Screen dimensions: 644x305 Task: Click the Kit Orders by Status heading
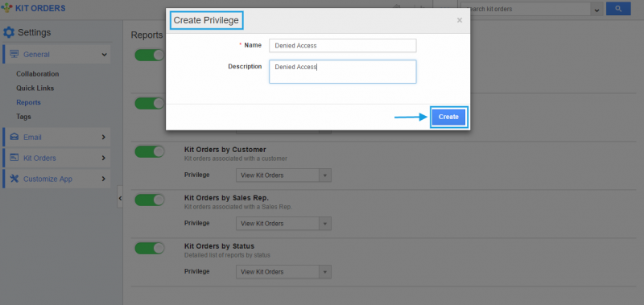coord(219,246)
